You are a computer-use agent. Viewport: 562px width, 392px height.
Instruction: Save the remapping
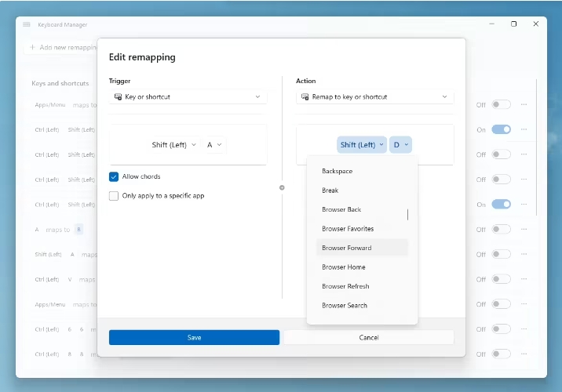pos(194,337)
